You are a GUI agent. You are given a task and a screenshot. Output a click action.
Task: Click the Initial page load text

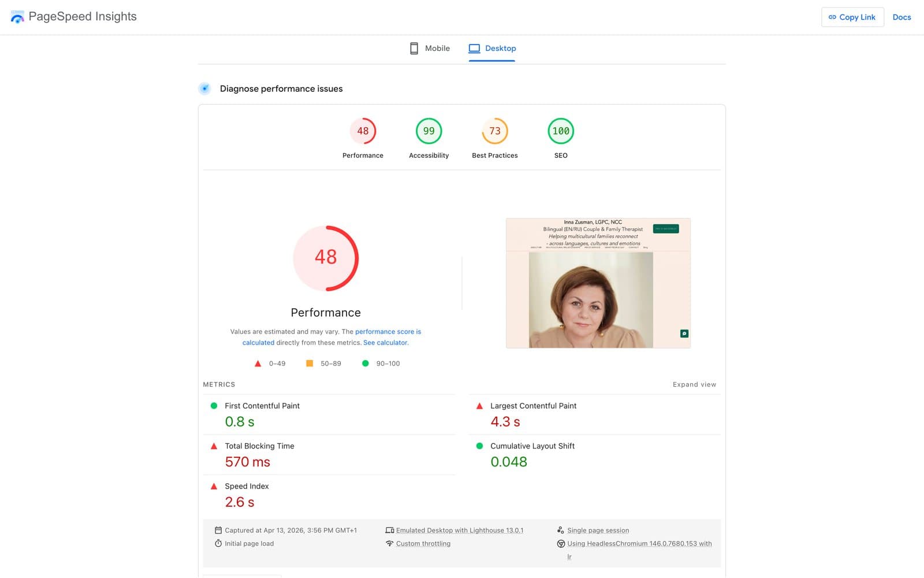point(249,543)
